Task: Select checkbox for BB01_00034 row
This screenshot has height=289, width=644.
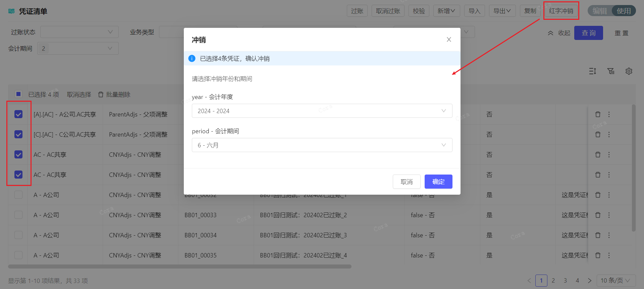Action: click(x=18, y=235)
